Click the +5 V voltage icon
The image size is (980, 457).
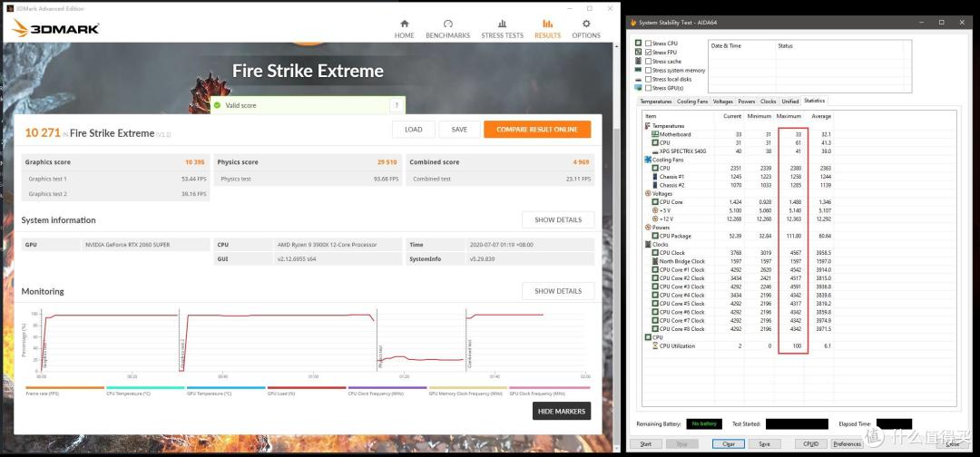click(x=655, y=210)
